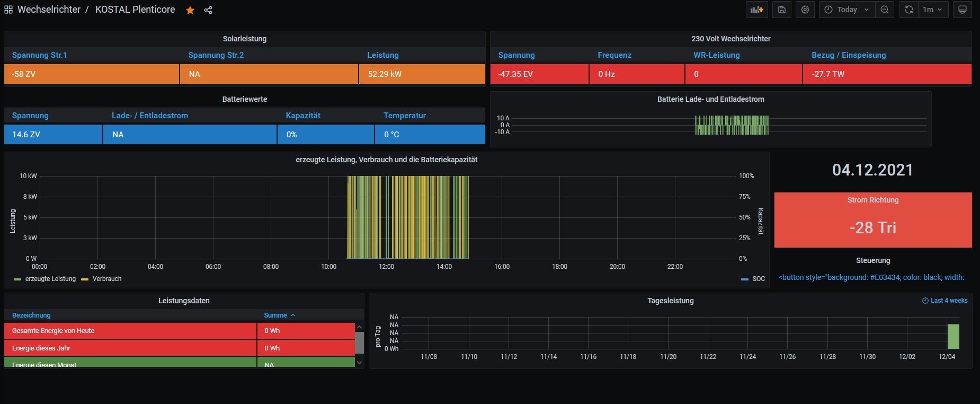Open the Wechselrichter folder breadcrumb
This screenshot has width=980, height=404.
[x=49, y=10]
